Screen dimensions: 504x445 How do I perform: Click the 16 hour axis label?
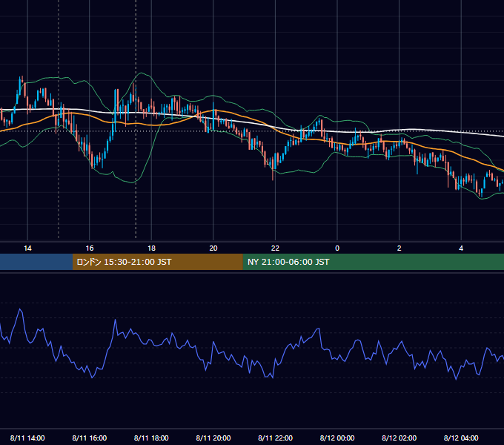90,248
